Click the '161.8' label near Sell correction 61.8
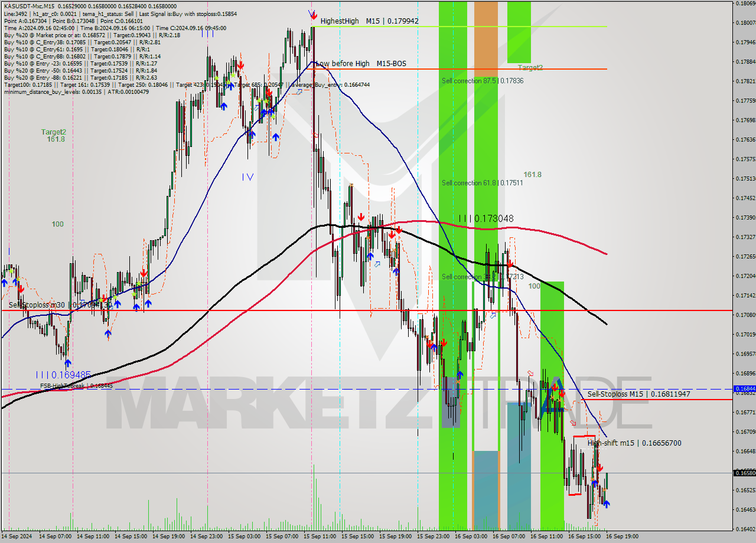This screenshot has height=543, width=756. [532, 174]
